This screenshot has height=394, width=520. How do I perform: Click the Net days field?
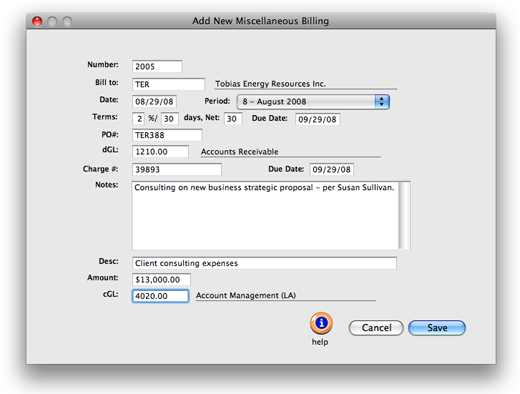point(233,119)
